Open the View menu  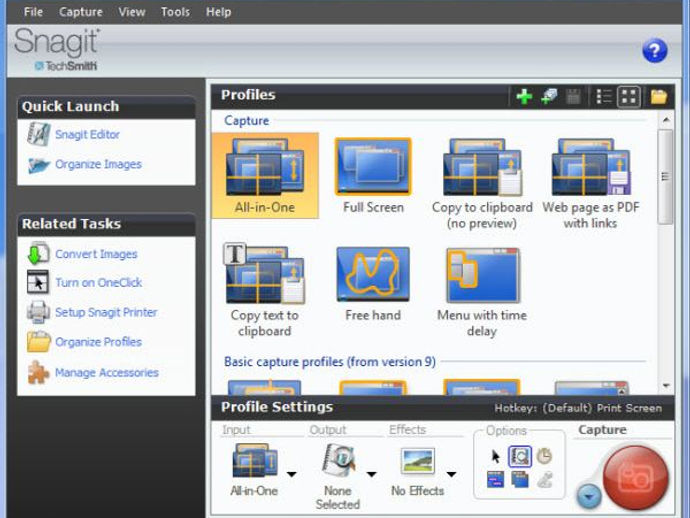point(132,12)
